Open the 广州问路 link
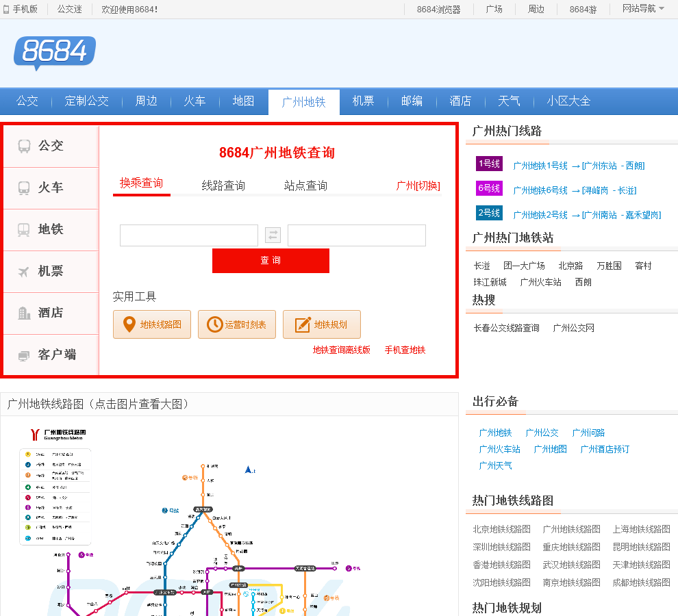 click(588, 433)
